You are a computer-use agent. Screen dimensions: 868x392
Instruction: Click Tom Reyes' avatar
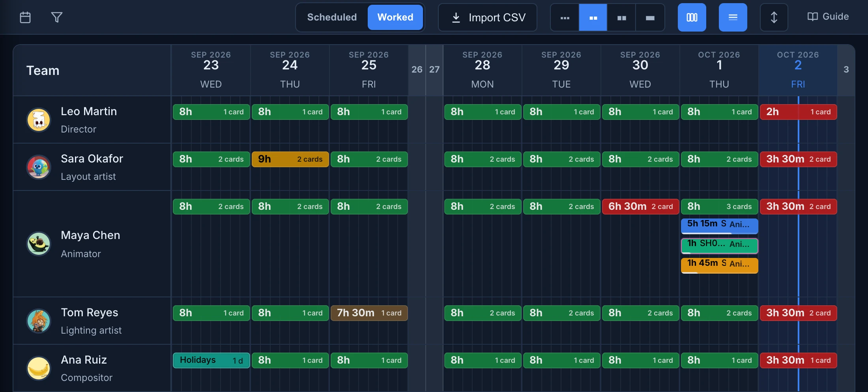39,321
